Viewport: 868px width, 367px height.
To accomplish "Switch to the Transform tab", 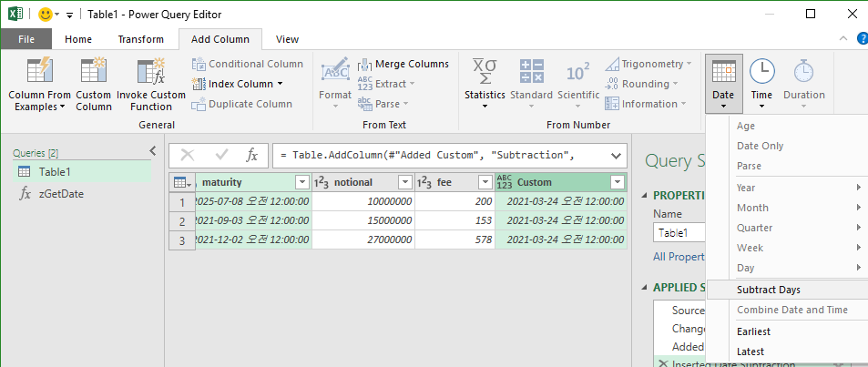I will click(140, 39).
